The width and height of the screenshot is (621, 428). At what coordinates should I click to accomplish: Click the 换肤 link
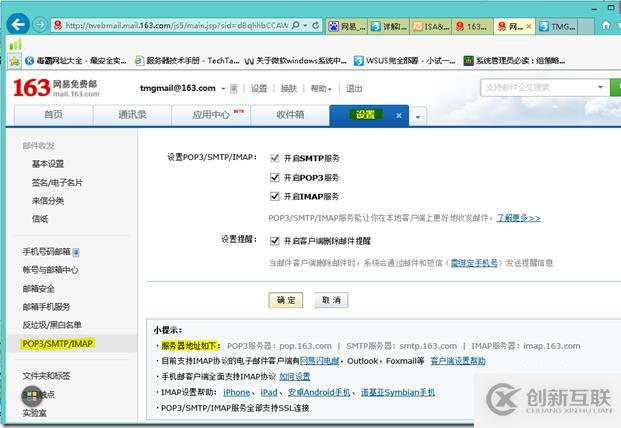(288, 88)
